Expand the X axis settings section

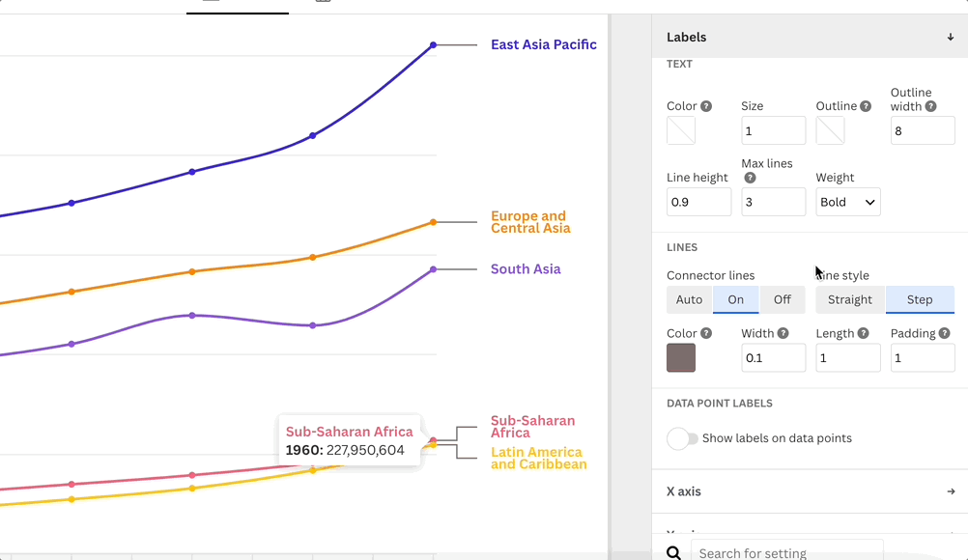click(810, 491)
